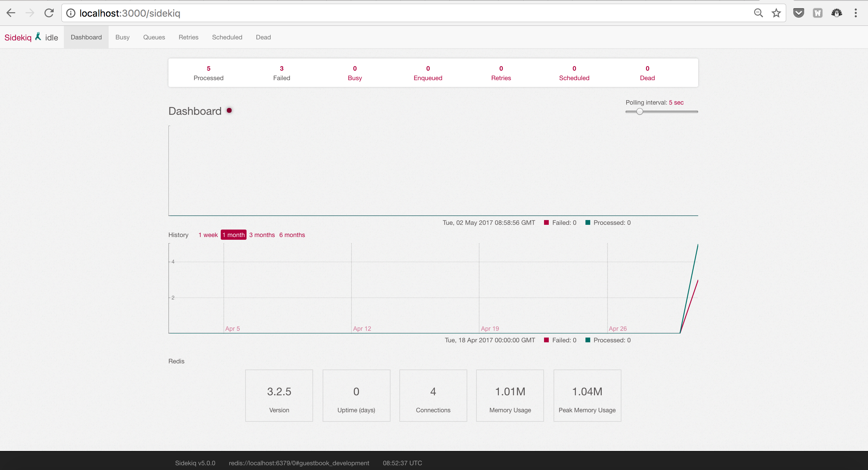Click the redis://localhost:6379 footer URL
The height and width of the screenshot is (470, 868).
pyautogui.click(x=299, y=463)
